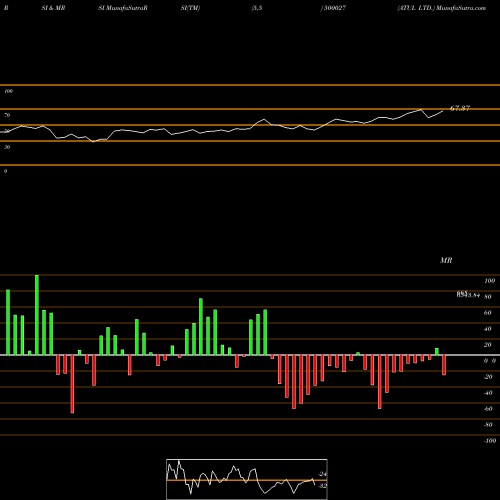Click the ")509027" stock code text
This screenshot has width=500, height=500.
pos(333,8)
